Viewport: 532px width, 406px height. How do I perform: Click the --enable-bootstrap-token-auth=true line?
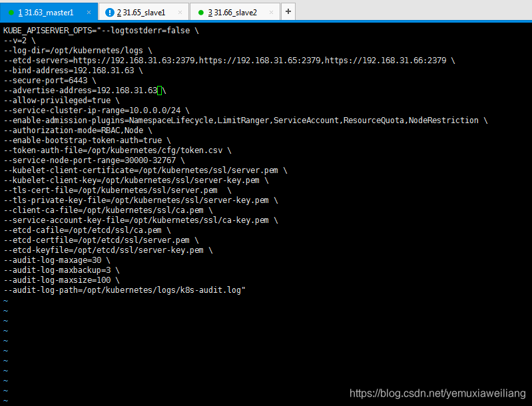pos(87,140)
